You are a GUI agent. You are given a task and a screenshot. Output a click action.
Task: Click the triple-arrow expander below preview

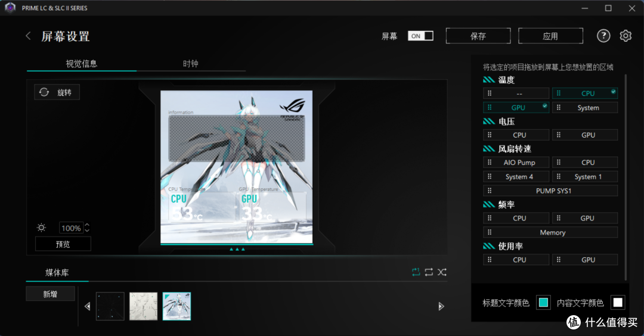(x=237, y=249)
